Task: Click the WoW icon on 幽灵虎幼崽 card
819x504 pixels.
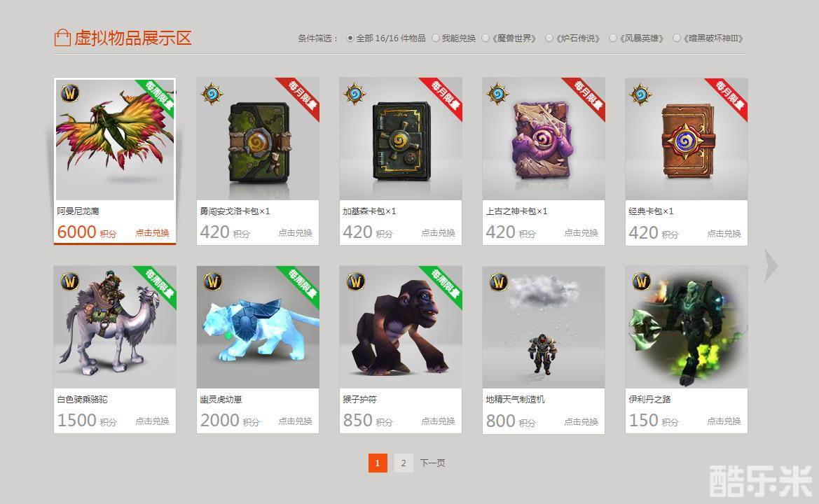Action: [212, 281]
